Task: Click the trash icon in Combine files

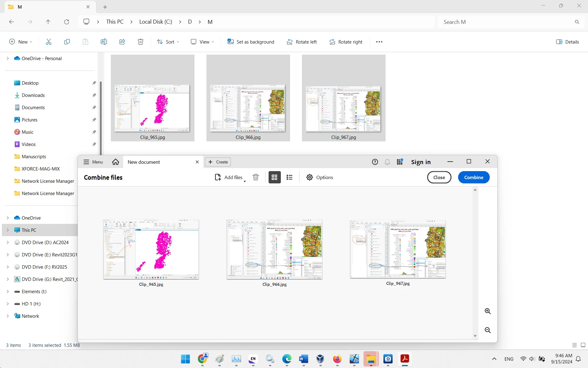Action: [256, 177]
